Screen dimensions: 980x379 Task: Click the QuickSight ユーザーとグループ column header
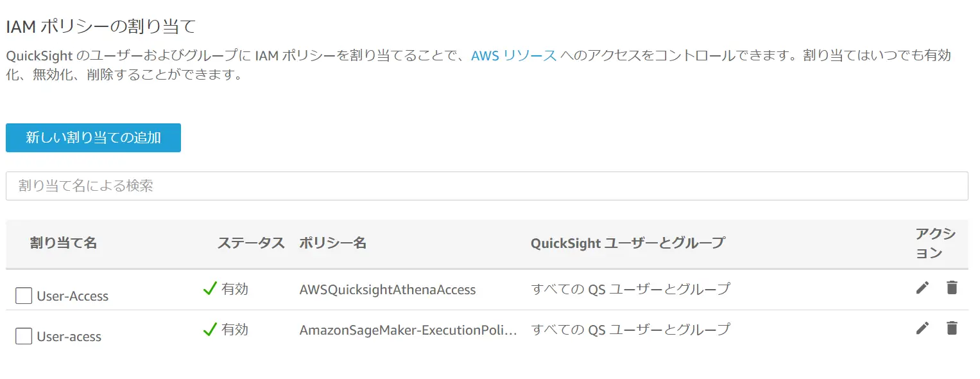tap(628, 243)
